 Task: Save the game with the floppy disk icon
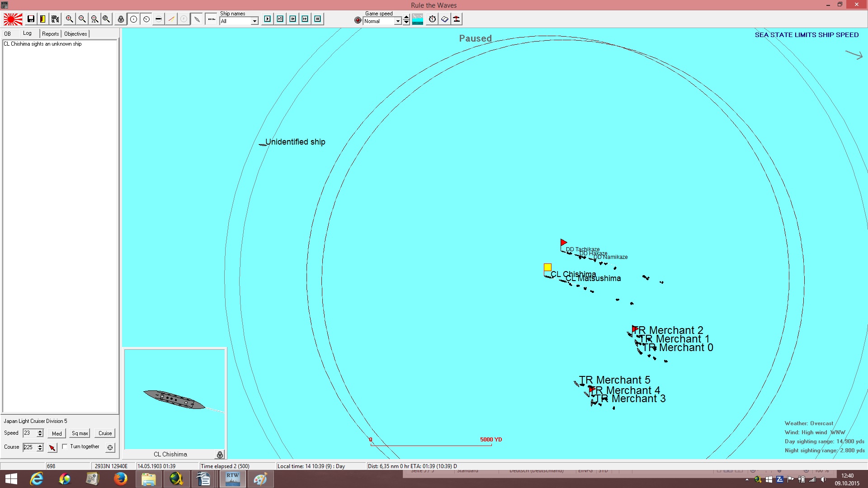[31, 19]
